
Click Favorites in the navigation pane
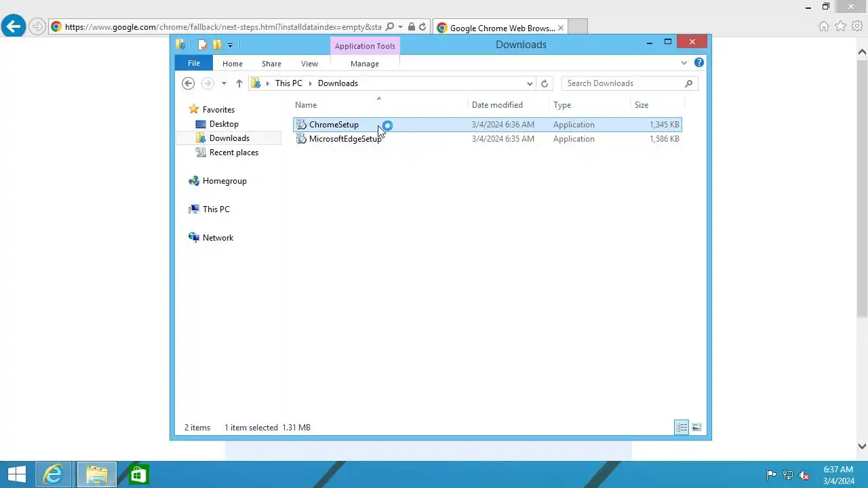pyautogui.click(x=218, y=110)
